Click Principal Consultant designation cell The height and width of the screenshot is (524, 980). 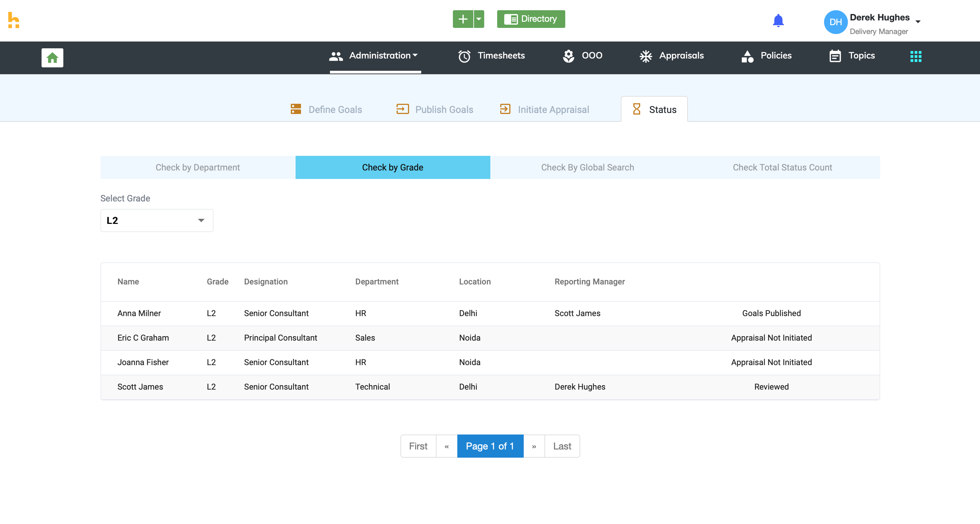pyautogui.click(x=280, y=338)
